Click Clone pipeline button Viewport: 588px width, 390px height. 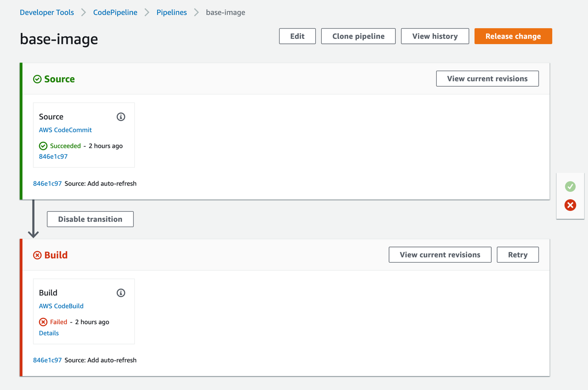pos(358,36)
